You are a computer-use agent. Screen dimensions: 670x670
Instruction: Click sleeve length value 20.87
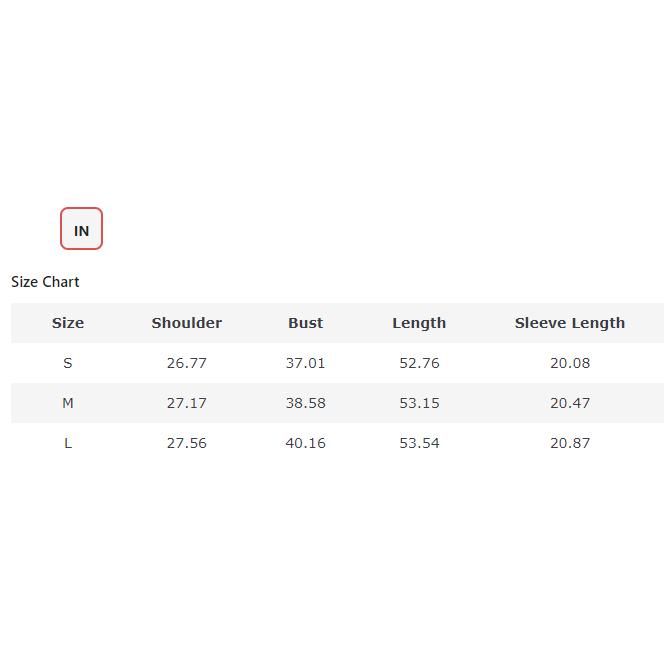click(569, 443)
